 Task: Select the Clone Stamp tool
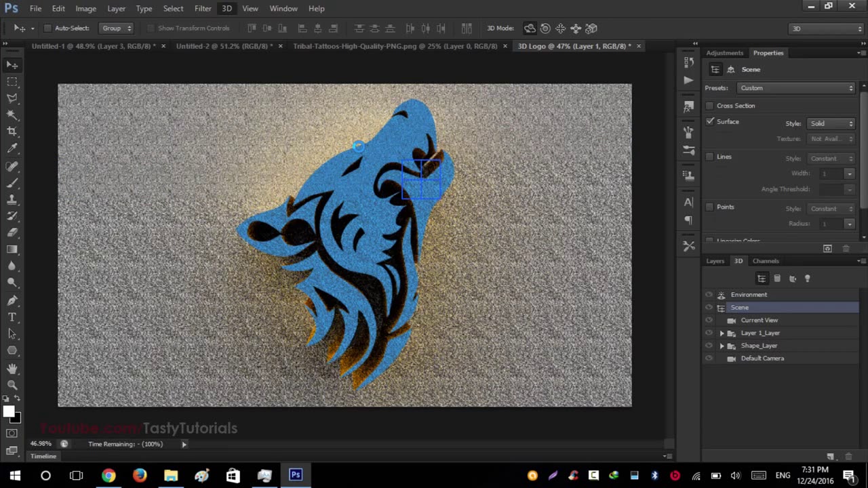[12, 199]
